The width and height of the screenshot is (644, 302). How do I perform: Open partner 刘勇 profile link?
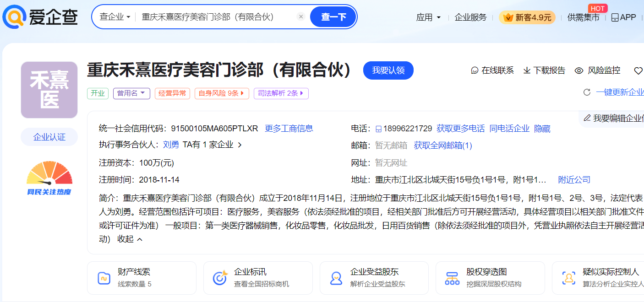point(171,145)
